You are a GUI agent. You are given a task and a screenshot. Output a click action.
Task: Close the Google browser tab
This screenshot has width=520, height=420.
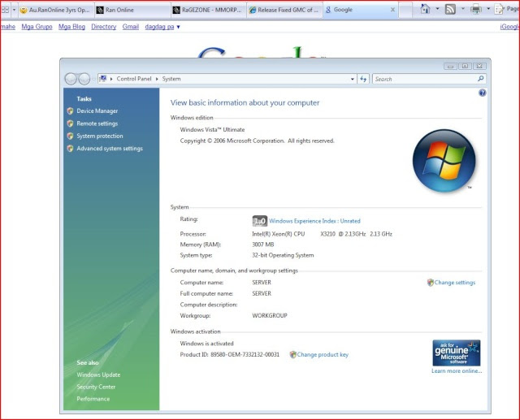coord(392,10)
